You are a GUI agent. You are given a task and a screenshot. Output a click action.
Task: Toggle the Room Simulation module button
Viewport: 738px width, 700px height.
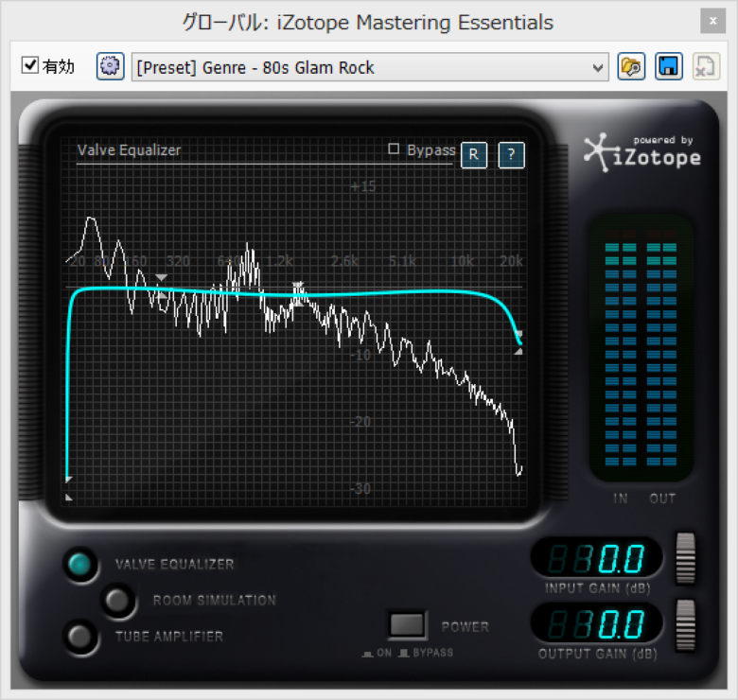pyautogui.click(x=117, y=601)
